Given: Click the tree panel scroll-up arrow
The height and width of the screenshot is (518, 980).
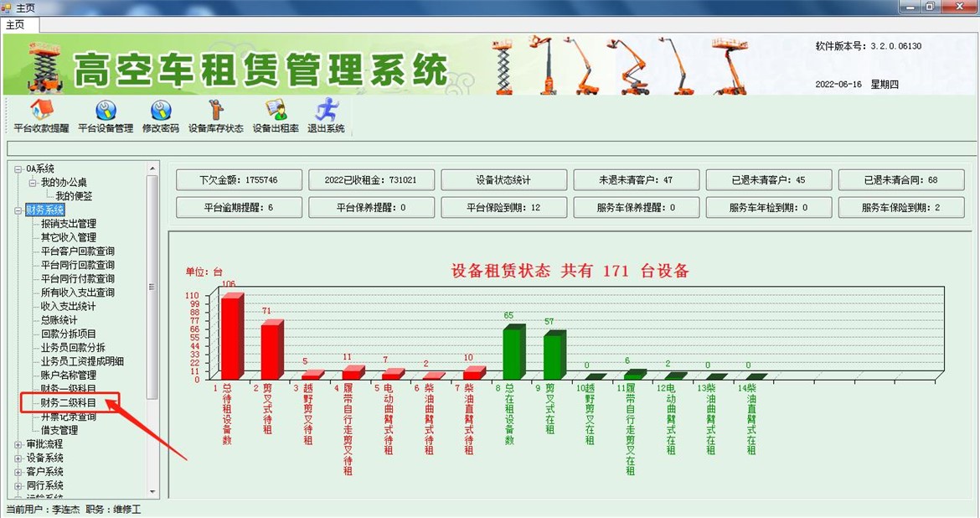Looking at the screenshot, I should (152, 169).
